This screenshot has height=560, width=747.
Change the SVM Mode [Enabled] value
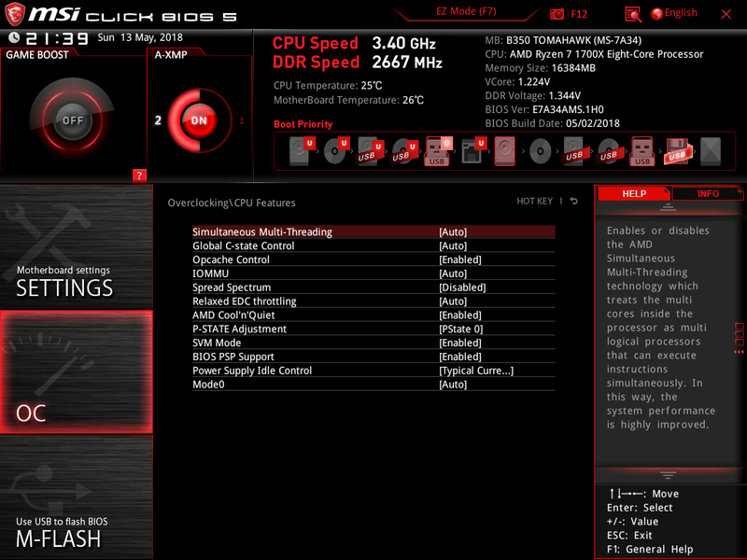click(x=460, y=343)
